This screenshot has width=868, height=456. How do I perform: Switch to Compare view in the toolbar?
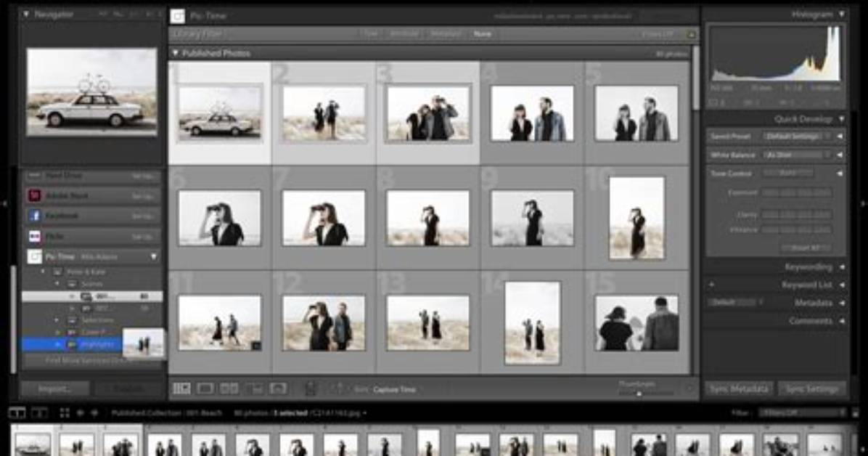(229, 389)
